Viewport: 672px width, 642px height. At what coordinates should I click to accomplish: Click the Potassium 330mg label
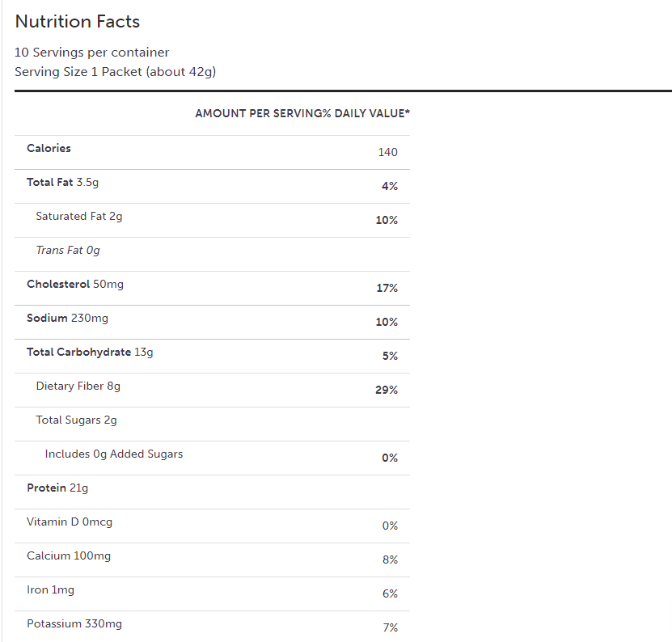[x=74, y=623]
